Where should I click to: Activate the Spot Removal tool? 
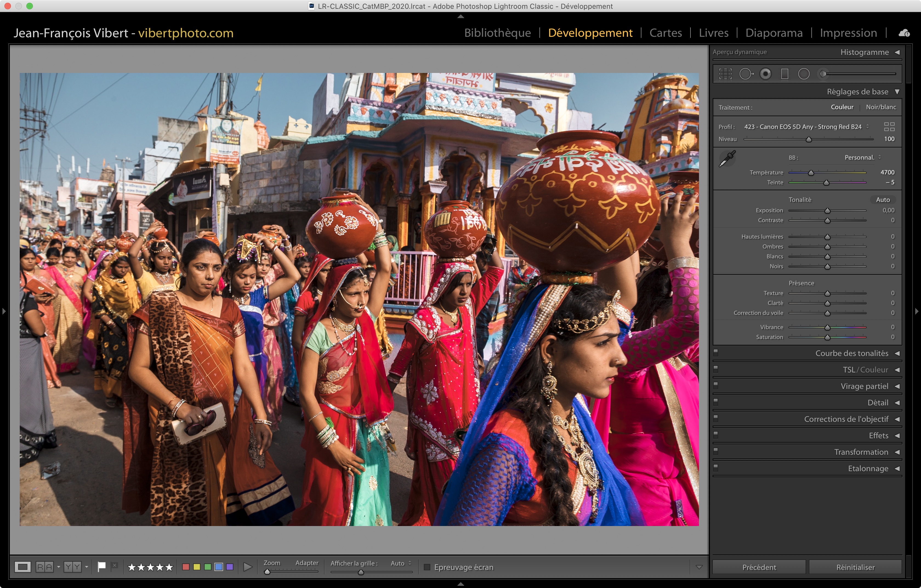tap(746, 74)
